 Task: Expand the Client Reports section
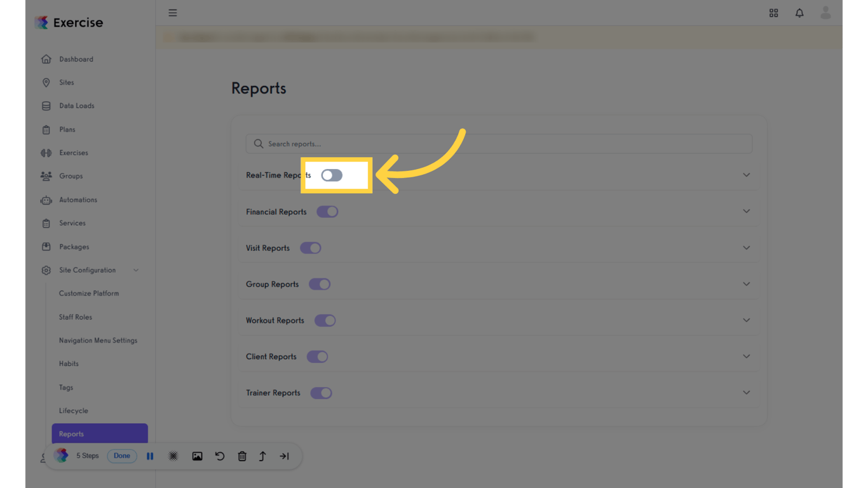(746, 356)
